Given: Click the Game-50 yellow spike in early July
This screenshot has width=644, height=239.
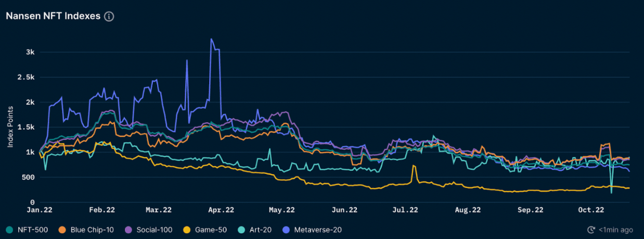Looking at the screenshot, I should pyautogui.click(x=414, y=166).
